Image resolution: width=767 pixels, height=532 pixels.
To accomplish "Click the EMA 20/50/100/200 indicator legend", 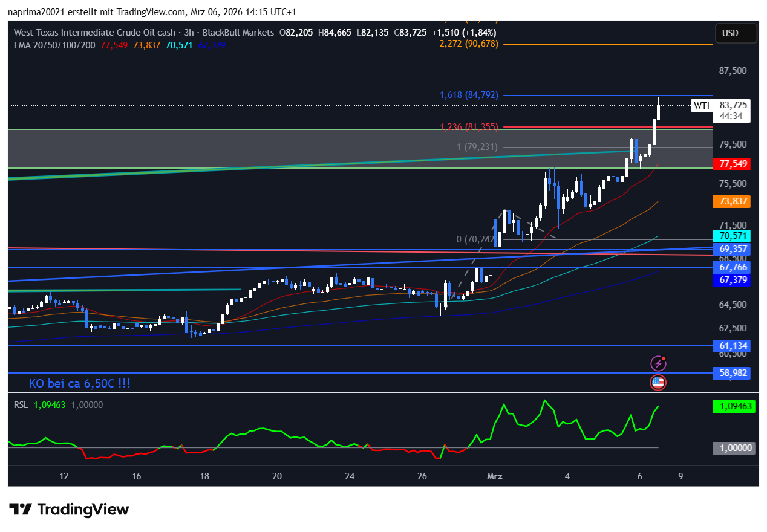I will coord(54,45).
